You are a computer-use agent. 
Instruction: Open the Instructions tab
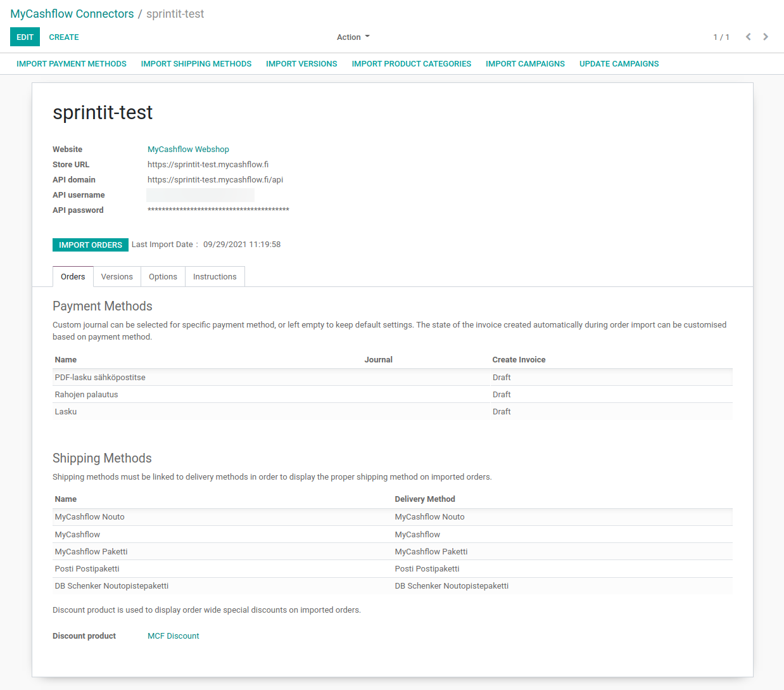(215, 277)
